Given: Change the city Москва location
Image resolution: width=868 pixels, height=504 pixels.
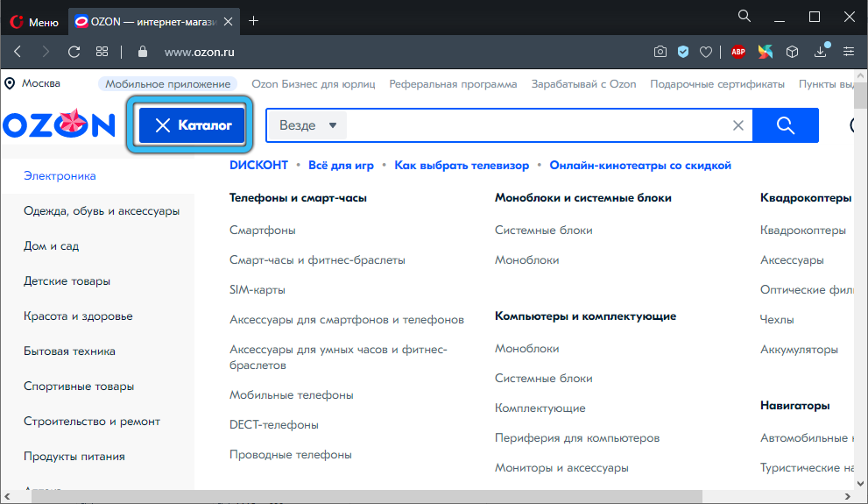Looking at the screenshot, I should [x=32, y=83].
